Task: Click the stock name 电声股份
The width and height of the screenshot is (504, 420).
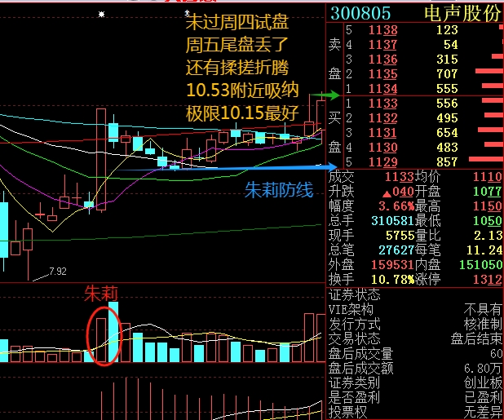Action: 462,14
